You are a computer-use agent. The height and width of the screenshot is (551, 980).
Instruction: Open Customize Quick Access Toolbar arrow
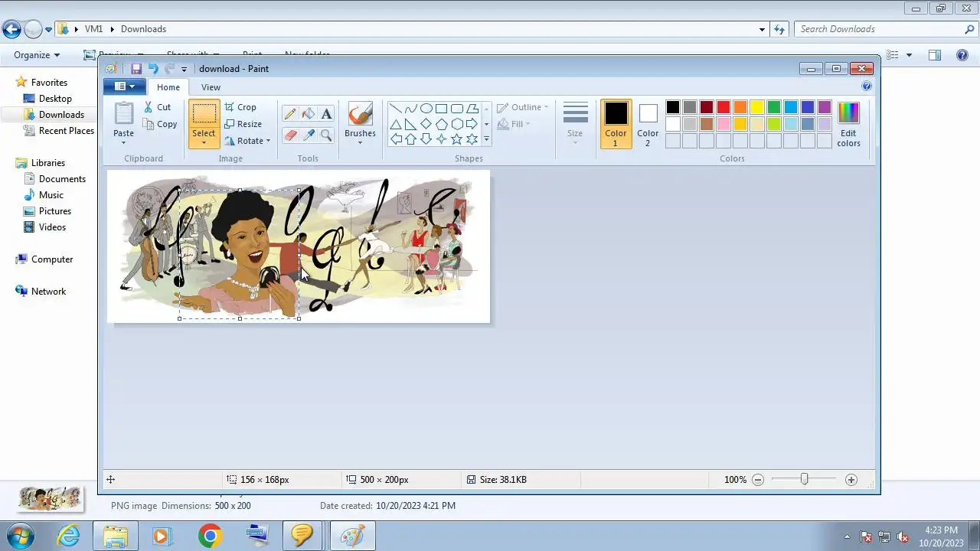coord(184,70)
